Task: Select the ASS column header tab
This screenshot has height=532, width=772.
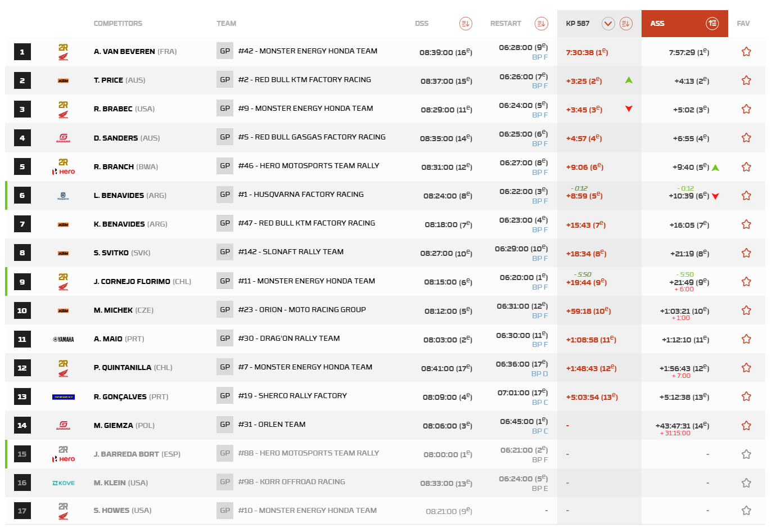Action: click(x=657, y=24)
